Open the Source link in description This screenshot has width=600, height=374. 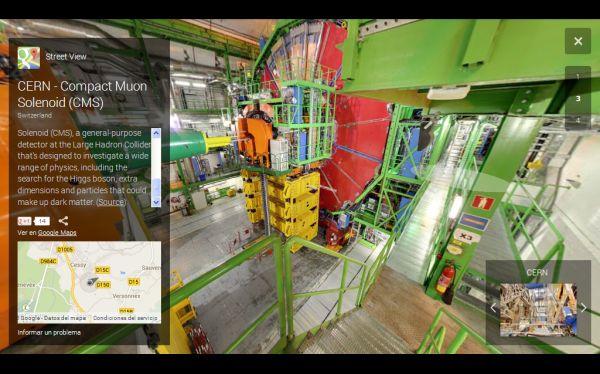pyautogui.click(x=111, y=202)
